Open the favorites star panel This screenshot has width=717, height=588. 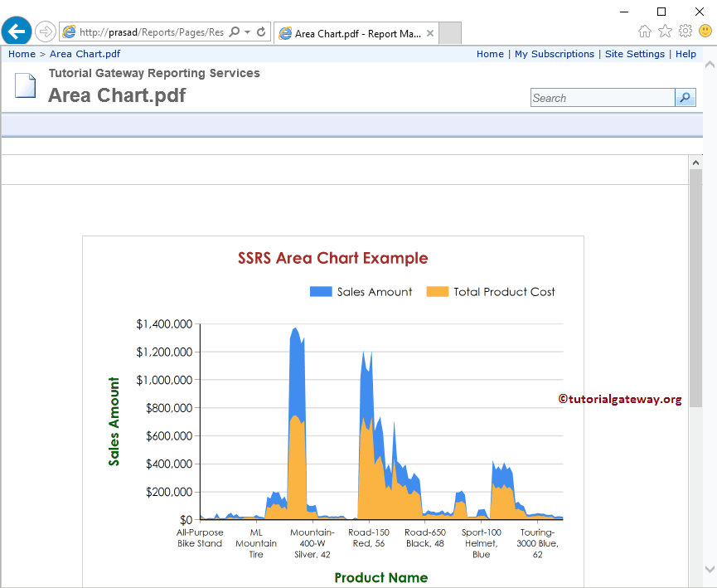[665, 31]
